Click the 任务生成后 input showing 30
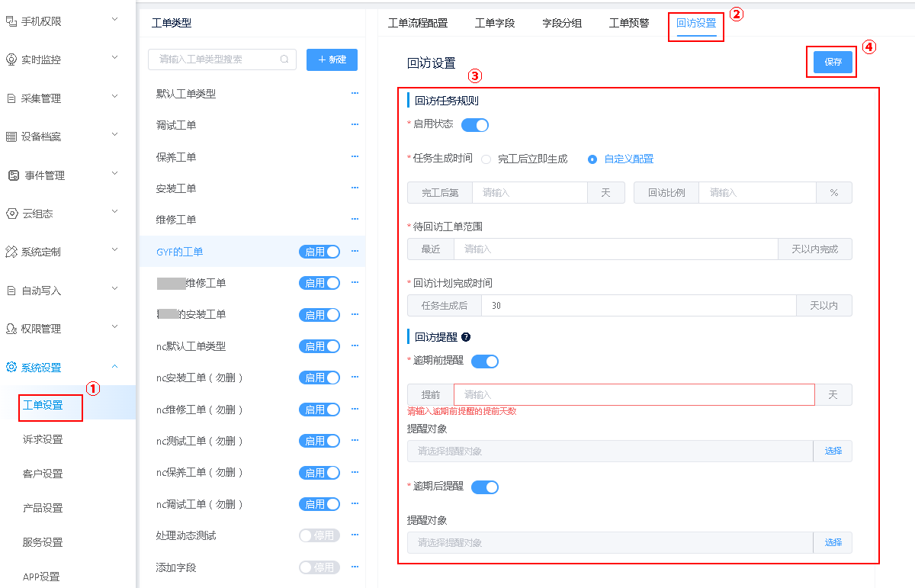Image resolution: width=915 pixels, height=588 pixels. [639, 306]
